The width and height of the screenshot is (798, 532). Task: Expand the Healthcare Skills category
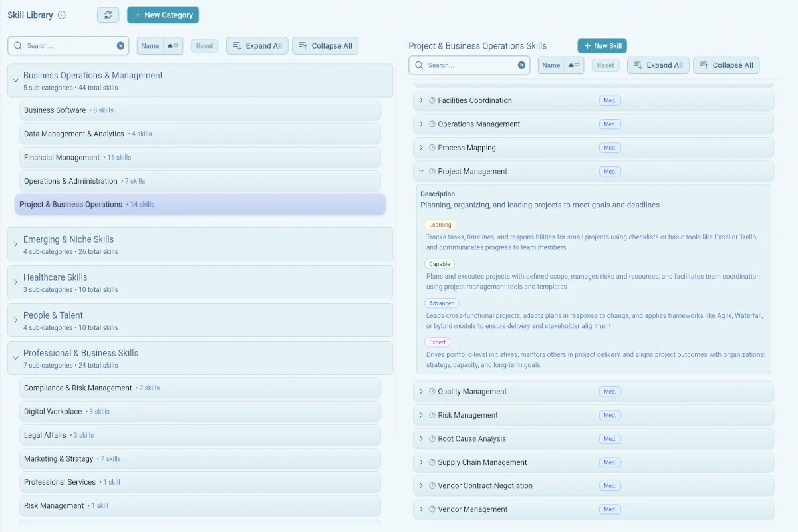15,283
